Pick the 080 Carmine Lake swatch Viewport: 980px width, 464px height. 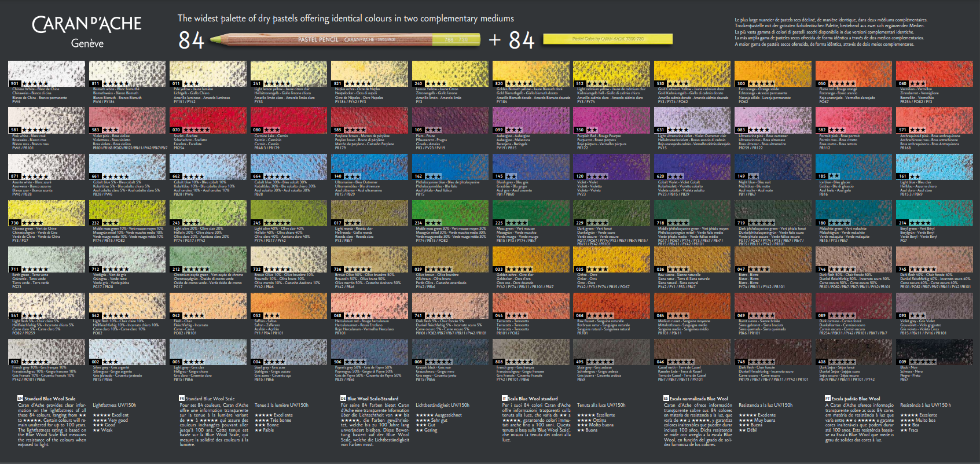[x=289, y=120]
